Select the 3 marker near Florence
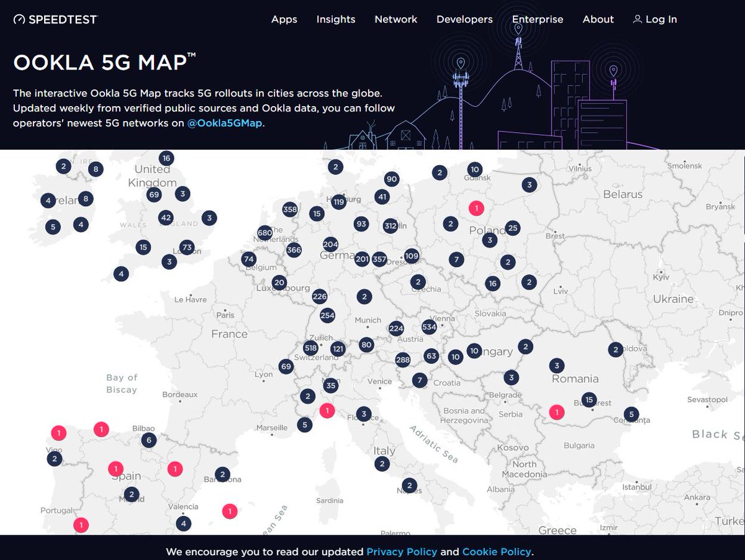 point(364,413)
